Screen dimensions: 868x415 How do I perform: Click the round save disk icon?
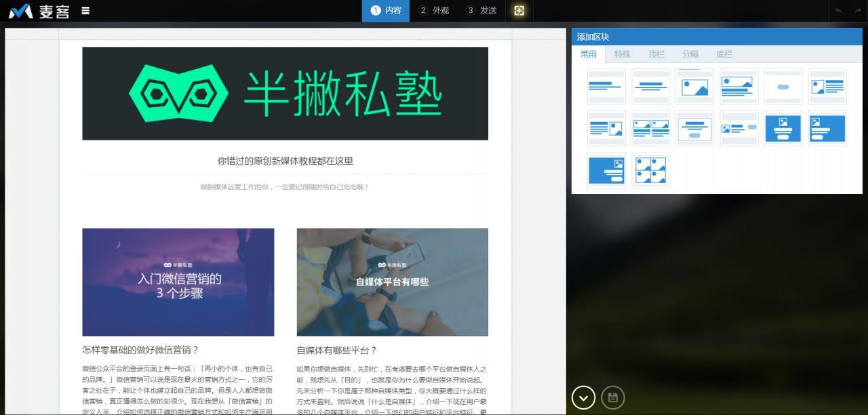[613, 397]
